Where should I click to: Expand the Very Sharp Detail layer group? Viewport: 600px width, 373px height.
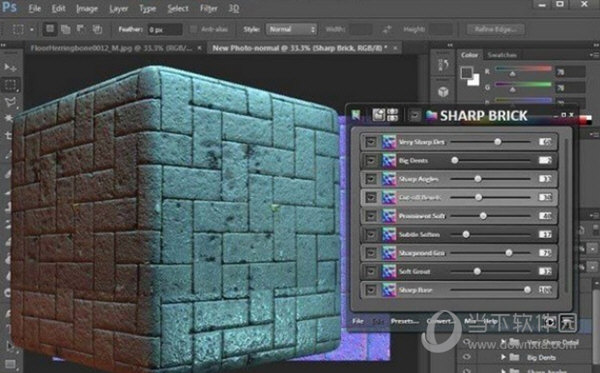point(503,341)
